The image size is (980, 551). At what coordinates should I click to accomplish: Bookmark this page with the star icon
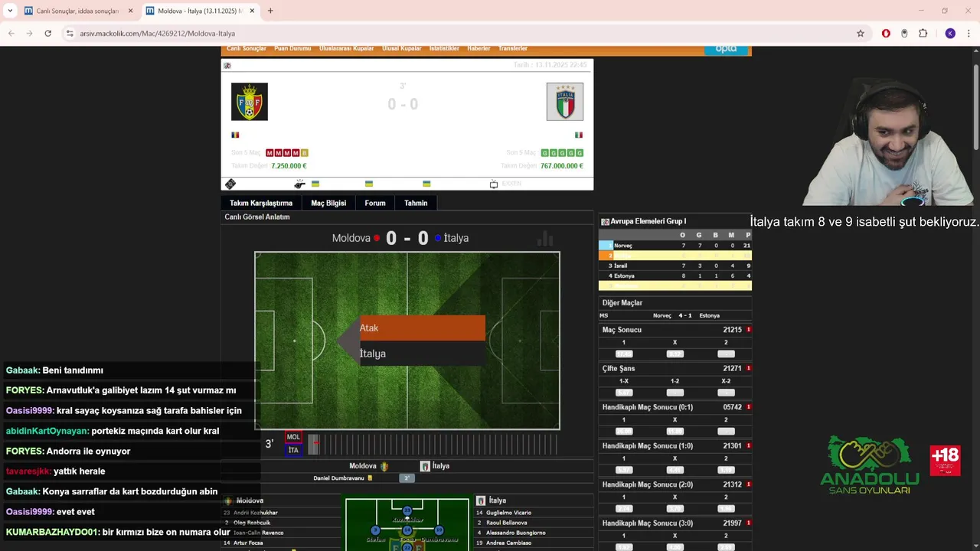pos(861,34)
